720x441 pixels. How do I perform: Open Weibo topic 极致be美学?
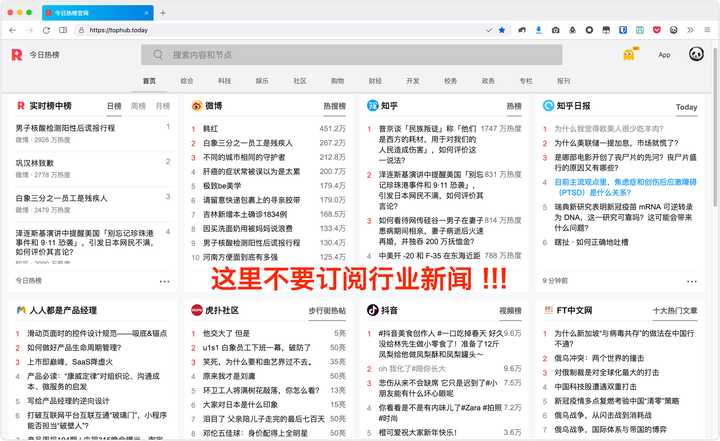[222, 186]
